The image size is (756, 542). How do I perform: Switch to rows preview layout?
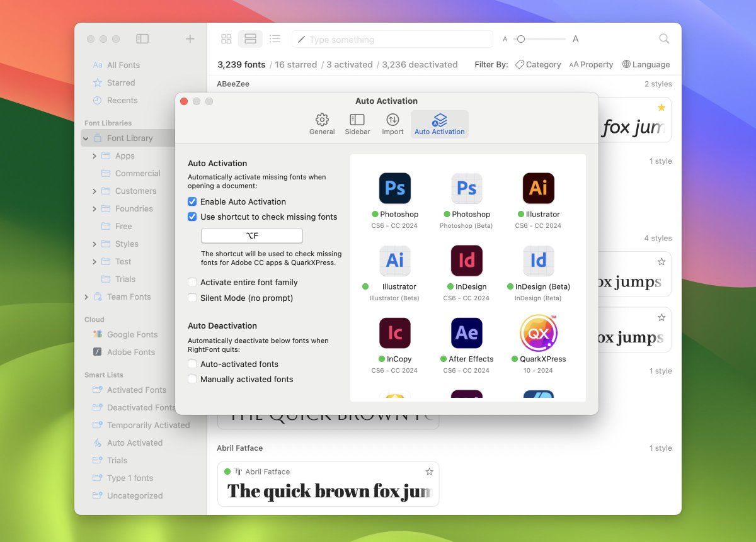pyautogui.click(x=250, y=39)
